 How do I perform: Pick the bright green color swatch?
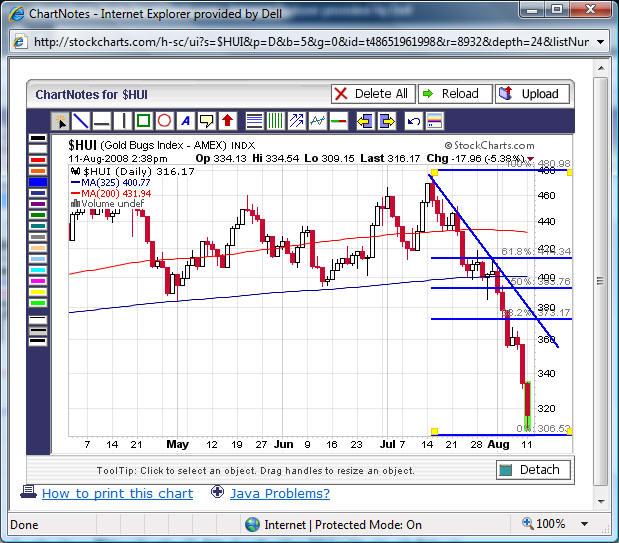[x=38, y=303]
